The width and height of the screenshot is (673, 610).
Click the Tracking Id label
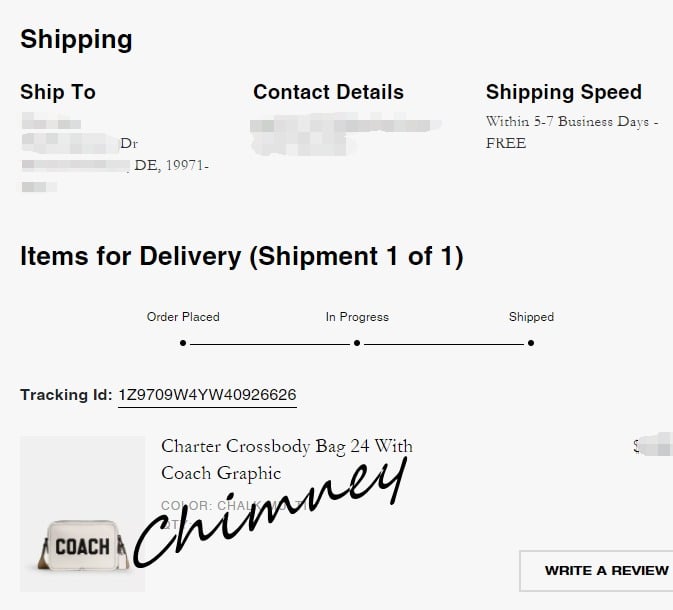[x=66, y=395]
